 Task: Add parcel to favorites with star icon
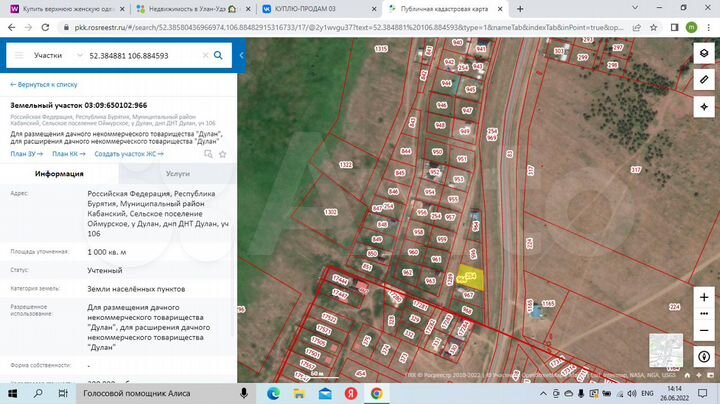(x=222, y=154)
